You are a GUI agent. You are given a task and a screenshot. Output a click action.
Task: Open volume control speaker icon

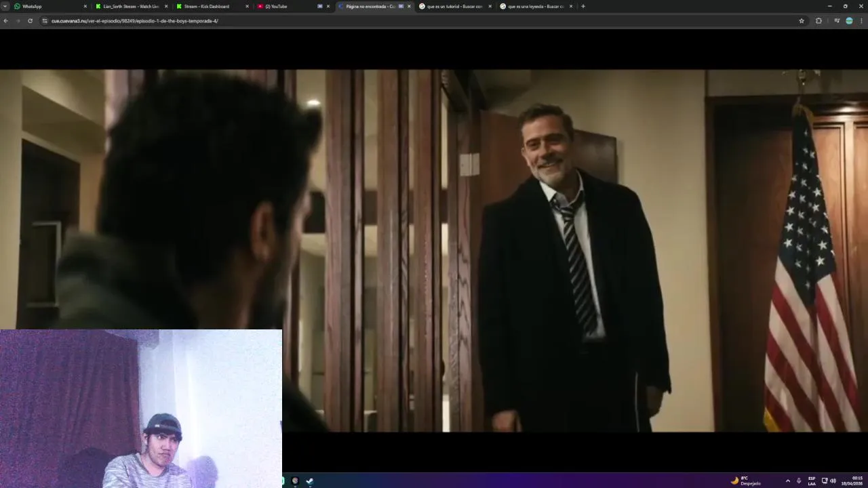(x=833, y=481)
